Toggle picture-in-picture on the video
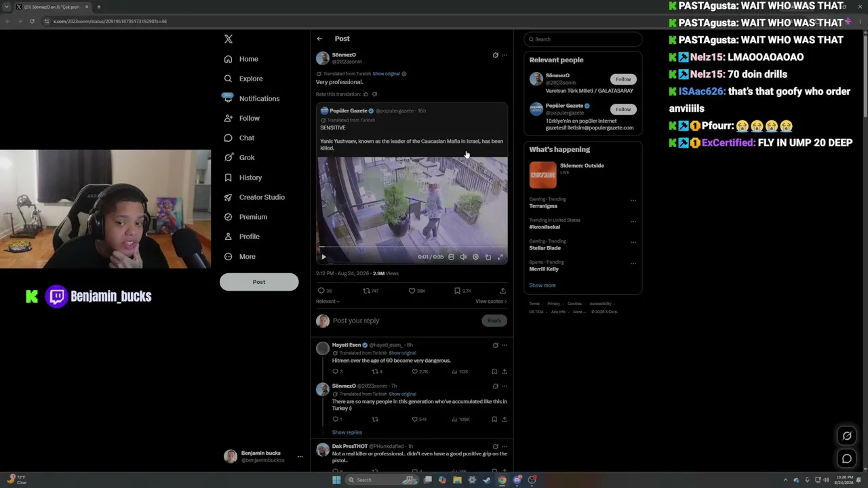 (488, 257)
